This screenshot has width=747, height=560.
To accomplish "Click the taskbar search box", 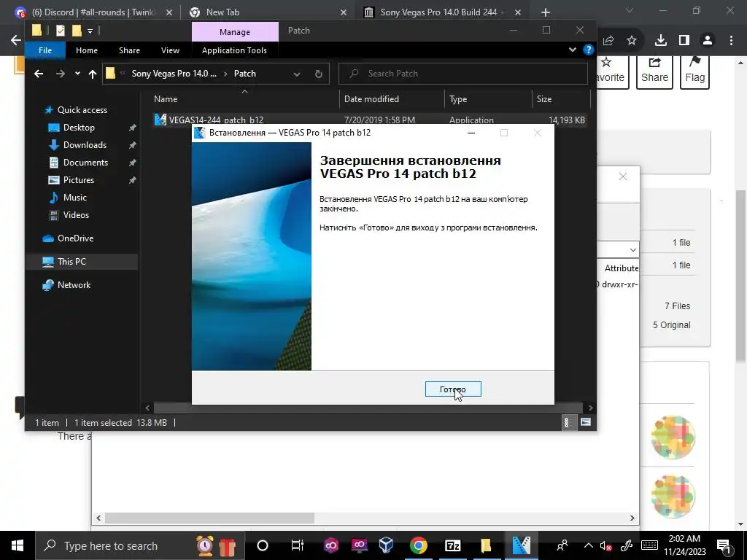I will tap(140, 545).
